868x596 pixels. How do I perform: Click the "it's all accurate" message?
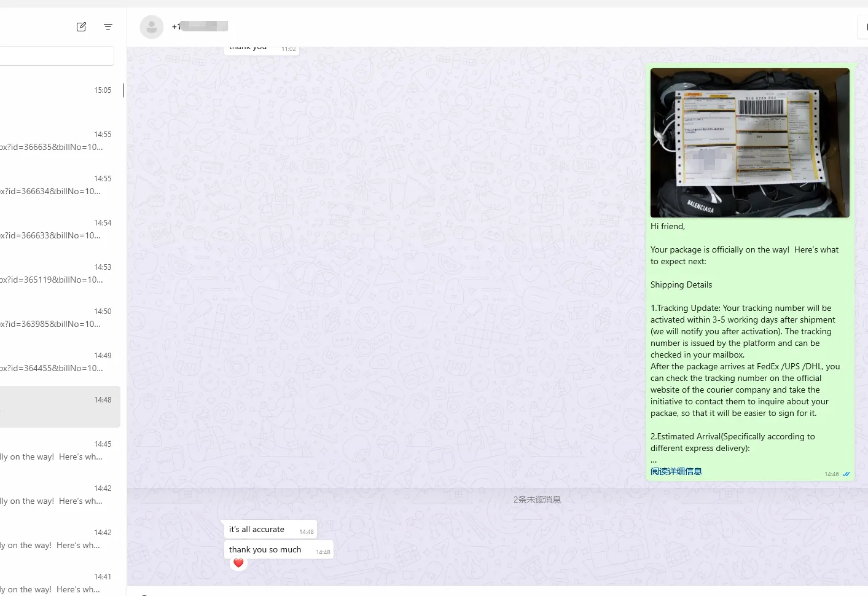click(x=257, y=530)
